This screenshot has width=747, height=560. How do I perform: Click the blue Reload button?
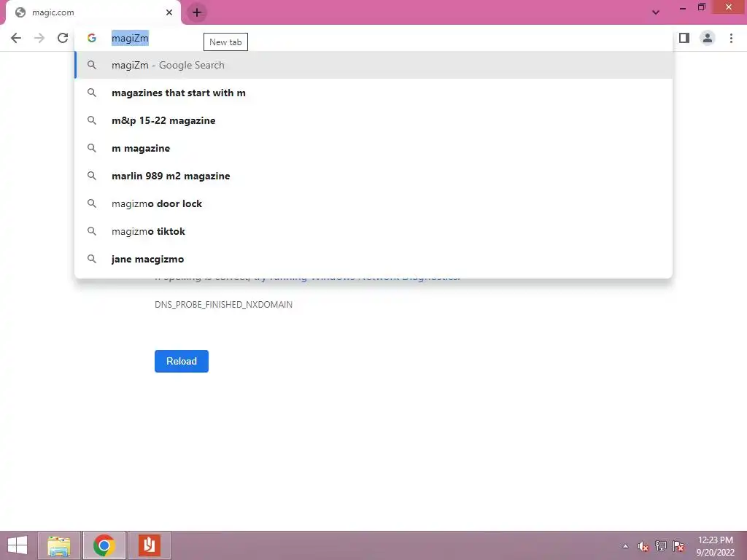(182, 361)
